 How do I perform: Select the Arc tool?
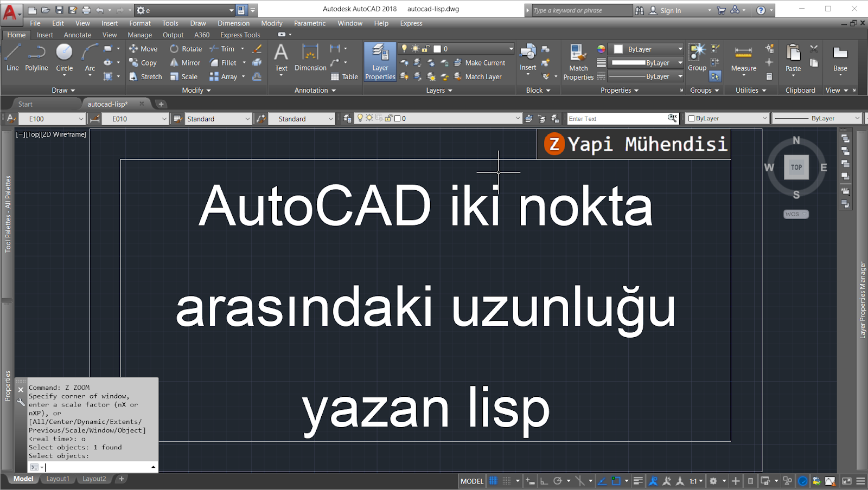[x=90, y=57]
